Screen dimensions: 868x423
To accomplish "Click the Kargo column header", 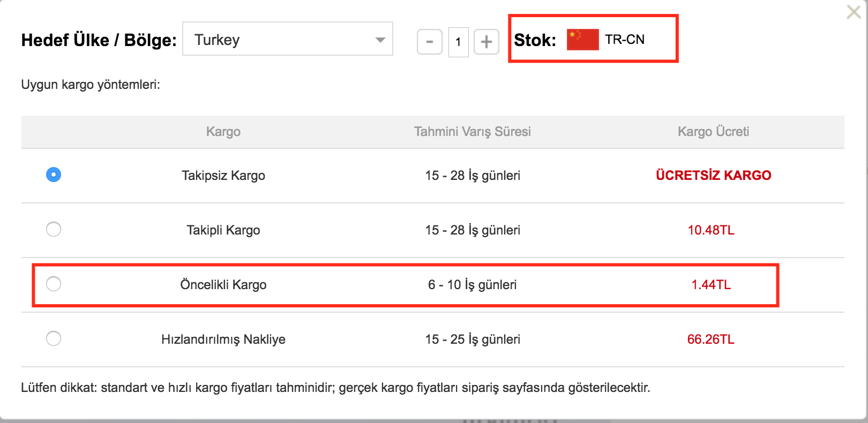I will [223, 132].
